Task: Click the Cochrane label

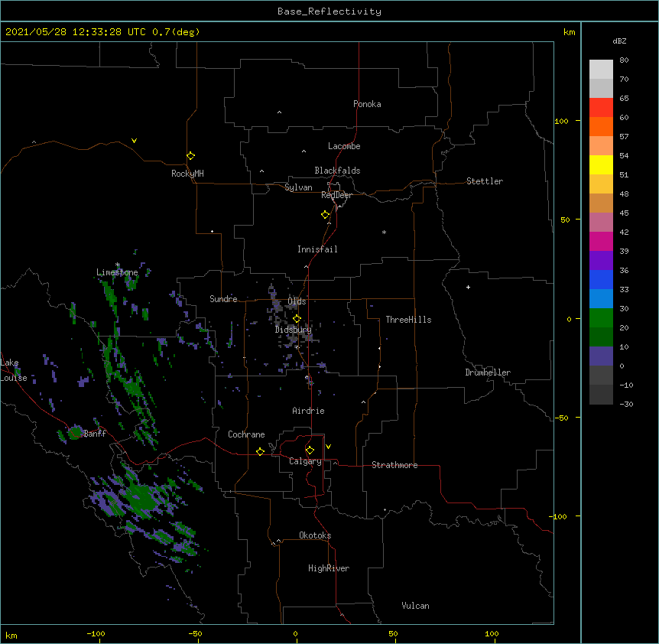Action: [x=246, y=434]
